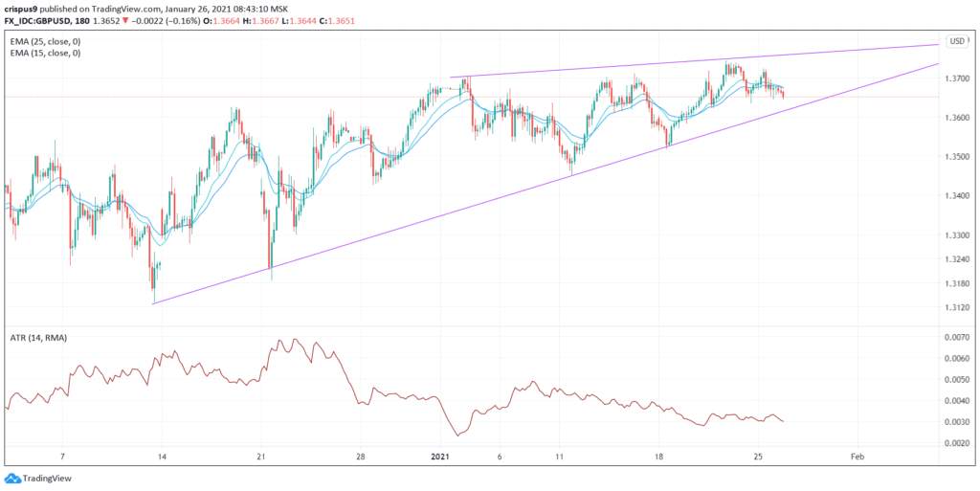Select the upper purple trendline
Viewport: 980px width, 491px height.
[694, 61]
